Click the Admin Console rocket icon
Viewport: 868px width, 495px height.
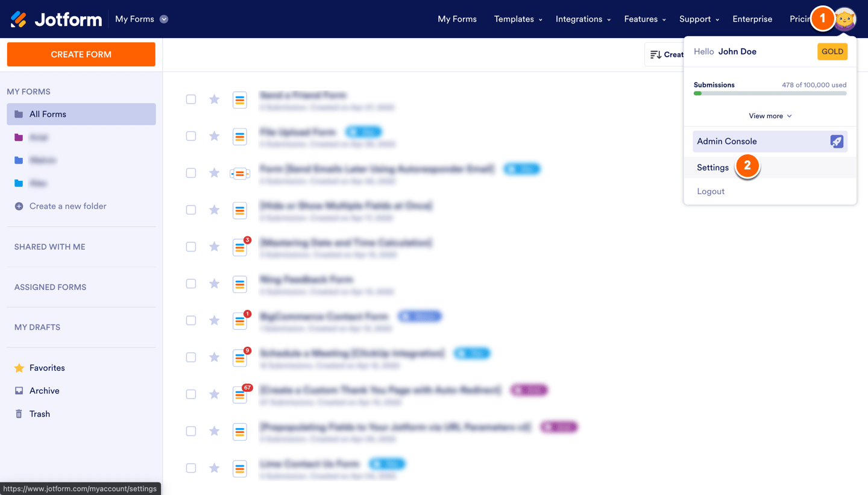837,142
